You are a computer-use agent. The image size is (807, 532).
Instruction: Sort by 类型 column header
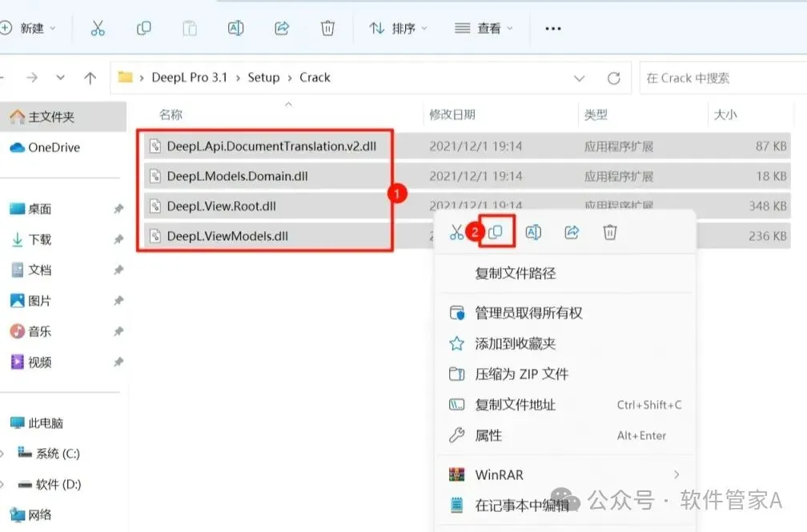tap(596, 114)
